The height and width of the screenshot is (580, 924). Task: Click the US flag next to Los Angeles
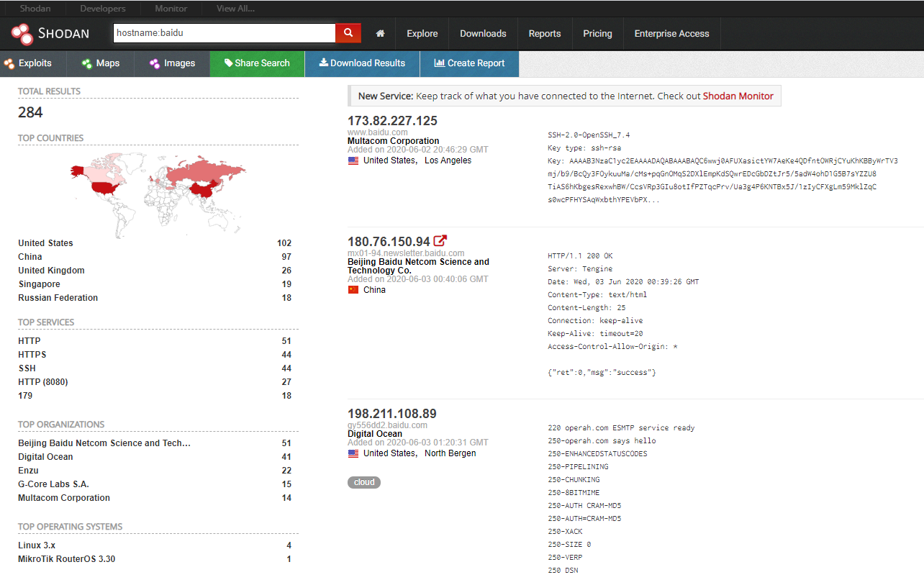(x=353, y=161)
